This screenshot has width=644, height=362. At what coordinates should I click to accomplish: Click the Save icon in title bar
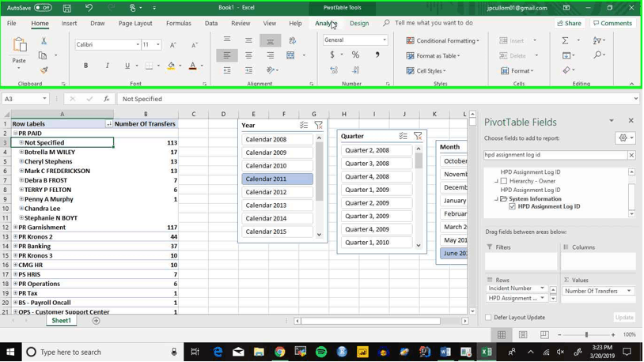click(x=67, y=8)
